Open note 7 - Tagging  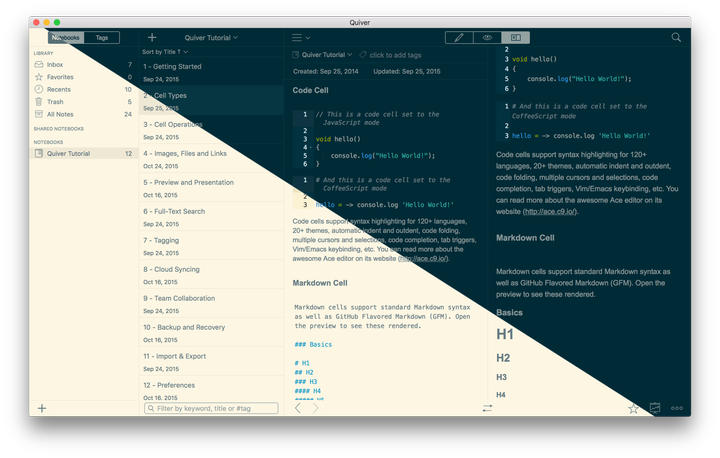(211, 245)
